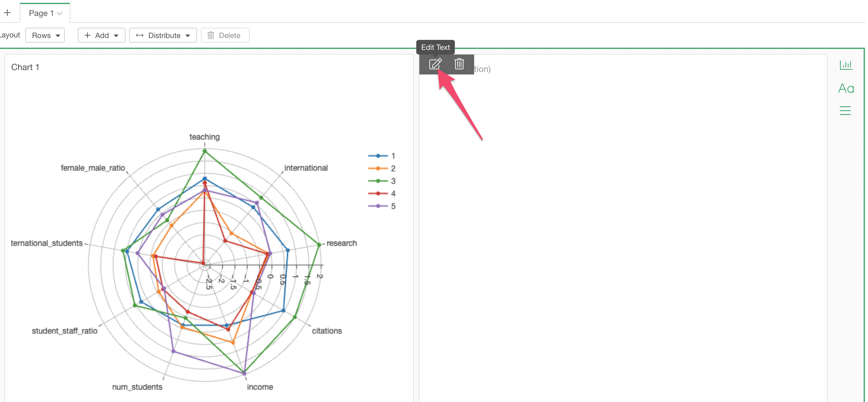Click the student_staff_ratio axis label
The width and height of the screenshot is (868, 402).
click(65, 331)
